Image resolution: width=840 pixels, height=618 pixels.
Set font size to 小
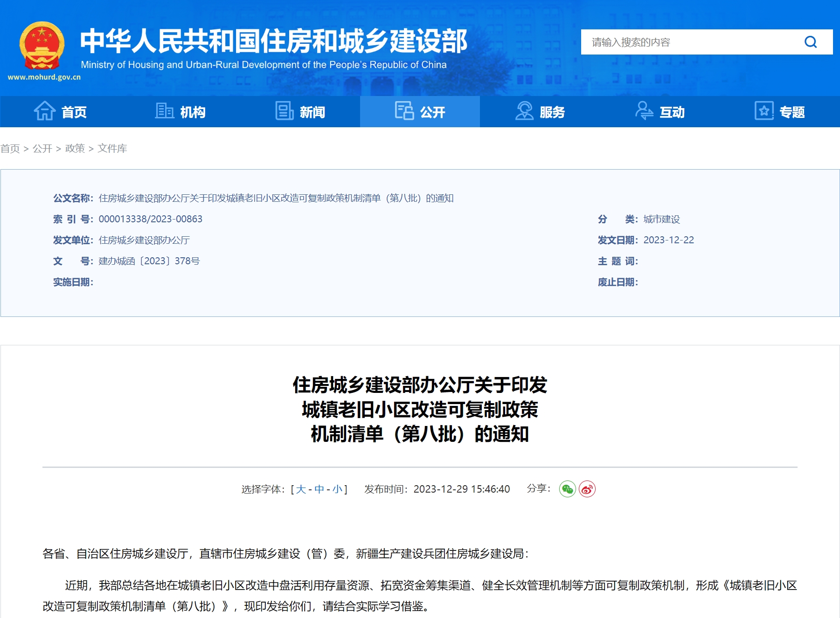(x=337, y=489)
